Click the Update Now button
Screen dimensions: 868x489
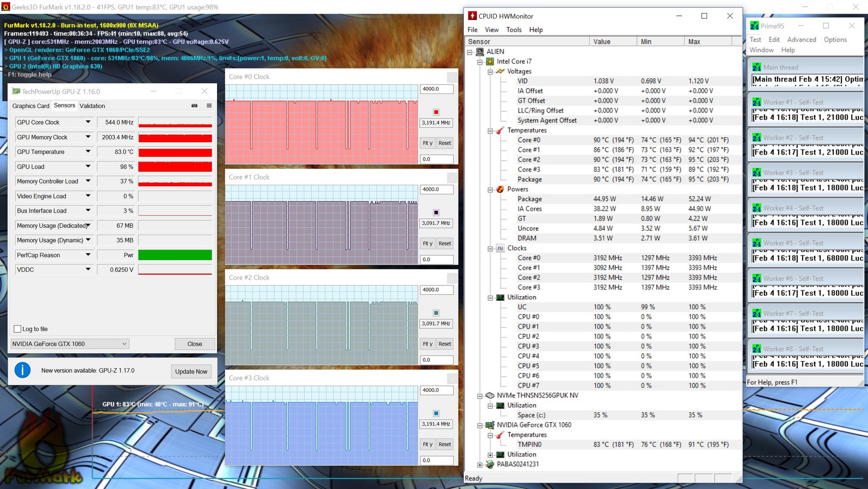tap(191, 371)
